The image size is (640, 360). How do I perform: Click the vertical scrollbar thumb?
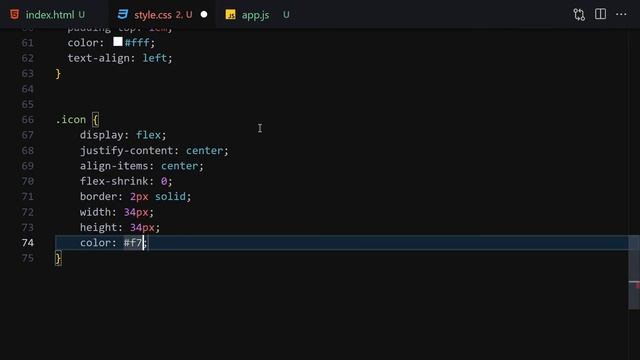(634, 272)
